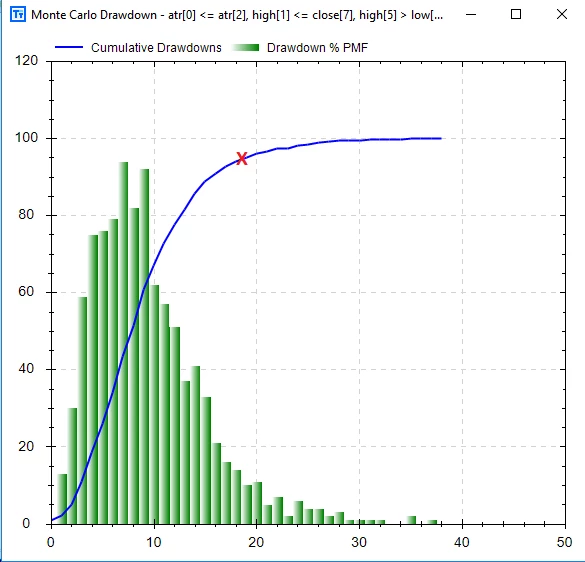The height and width of the screenshot is (562, 585).
Task: Click the 100 label on the vertical axis
Action: (26, 138)
